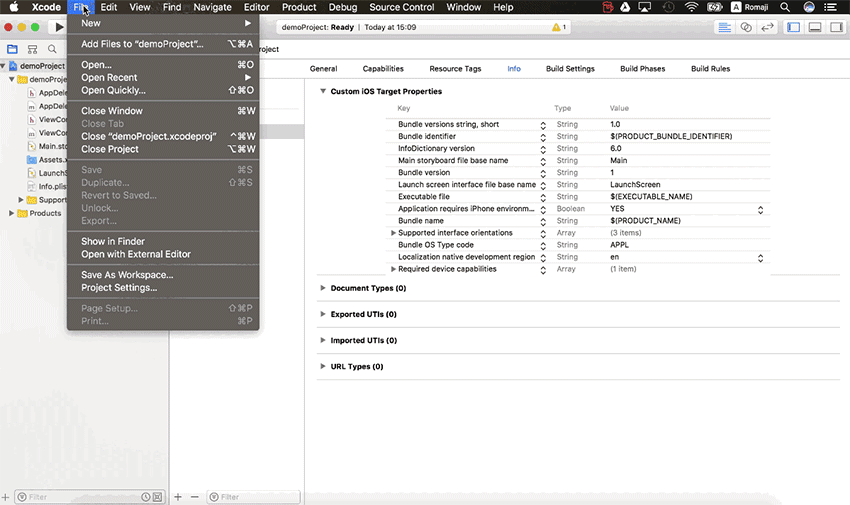The width and height of the screenshot is (850, 505).
Task: Open the Open Recent submenu
Action: pyautogui.click(x=163, y=77)
